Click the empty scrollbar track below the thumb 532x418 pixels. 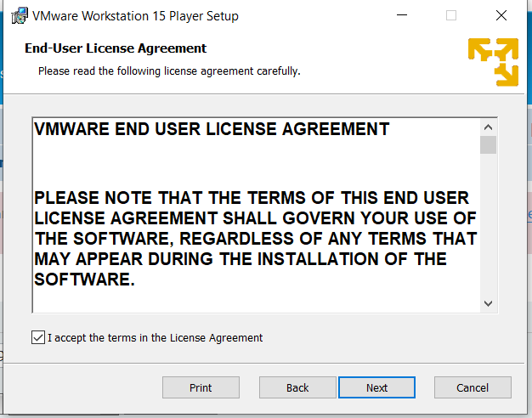click(x=488, y=229)
